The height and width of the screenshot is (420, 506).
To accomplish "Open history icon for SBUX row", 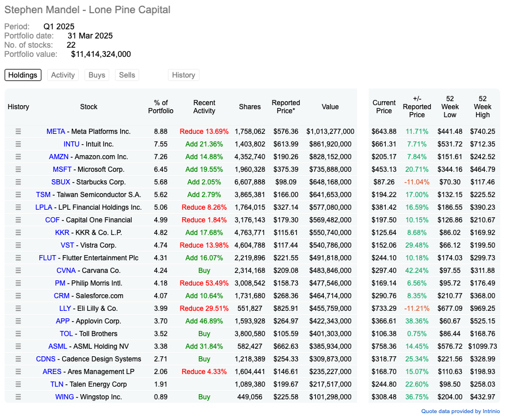I will (18, 182).
